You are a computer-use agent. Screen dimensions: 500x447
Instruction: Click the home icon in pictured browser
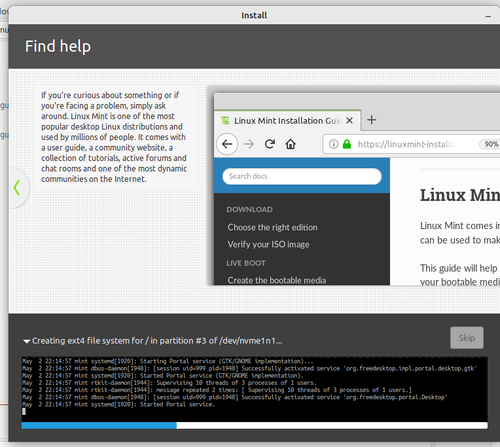(x=290, y=144)
